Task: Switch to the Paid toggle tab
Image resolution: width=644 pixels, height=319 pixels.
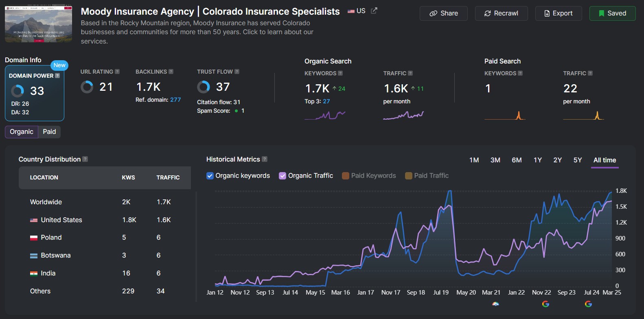Action: tap(49, 132)
